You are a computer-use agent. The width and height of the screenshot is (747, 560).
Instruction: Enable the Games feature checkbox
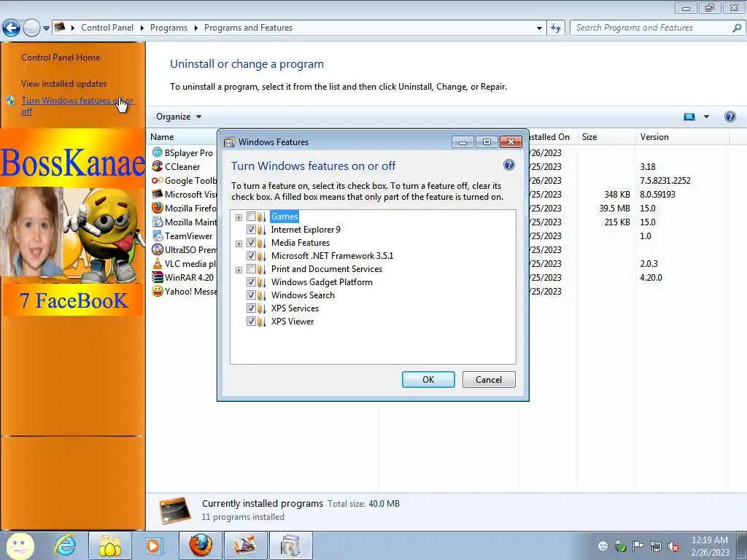251,216
